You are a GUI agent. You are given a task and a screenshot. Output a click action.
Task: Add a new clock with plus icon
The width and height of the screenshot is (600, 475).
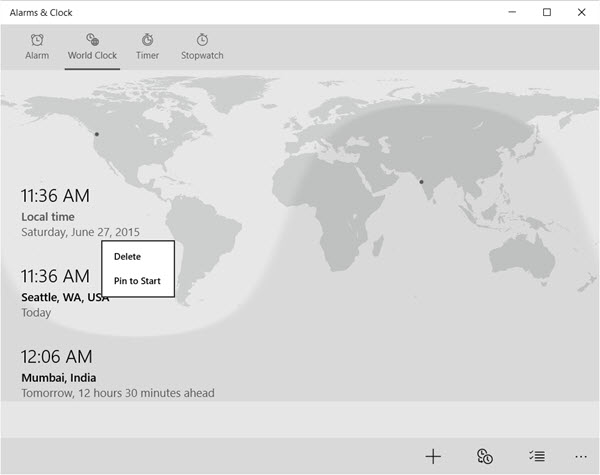click(433, 456)
